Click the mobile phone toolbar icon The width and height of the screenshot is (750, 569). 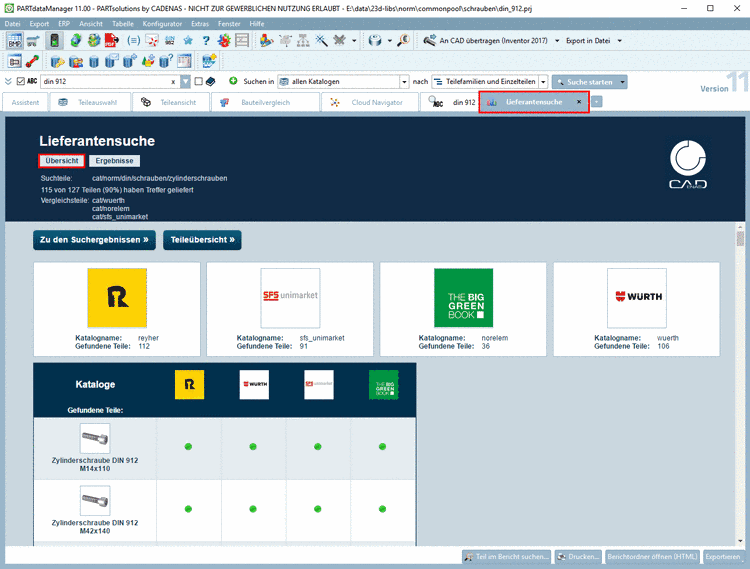[55, 41]
